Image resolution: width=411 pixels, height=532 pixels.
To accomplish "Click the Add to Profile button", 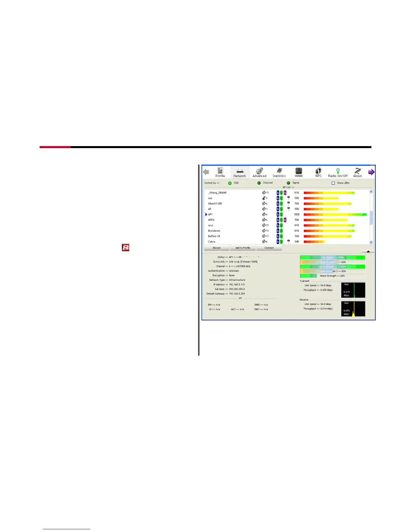I will point(243,248).
